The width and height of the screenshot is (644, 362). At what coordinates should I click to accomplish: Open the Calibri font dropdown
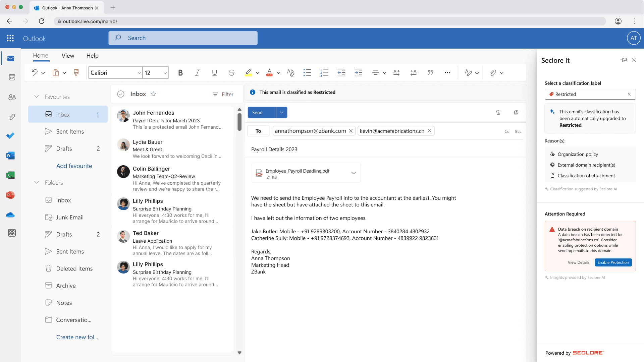[x=139, y=73]
